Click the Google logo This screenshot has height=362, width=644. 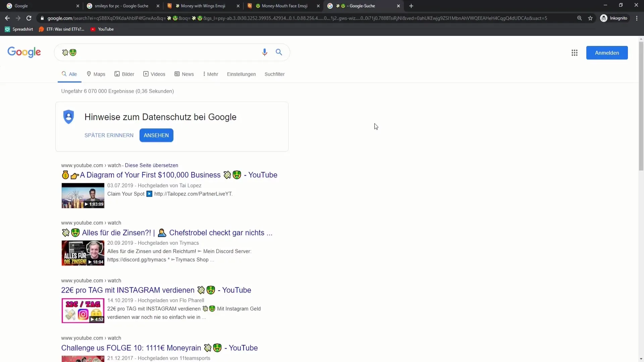pos(24,52)
